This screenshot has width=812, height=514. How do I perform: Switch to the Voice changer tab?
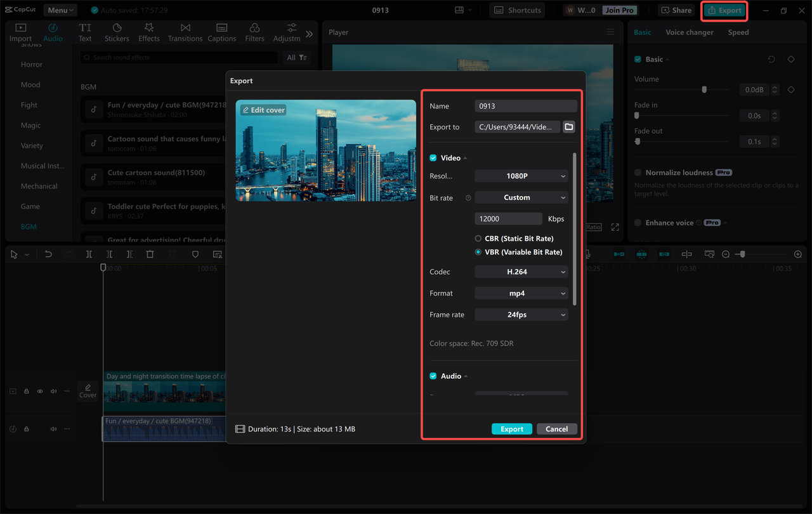click(x=690, y=32)
